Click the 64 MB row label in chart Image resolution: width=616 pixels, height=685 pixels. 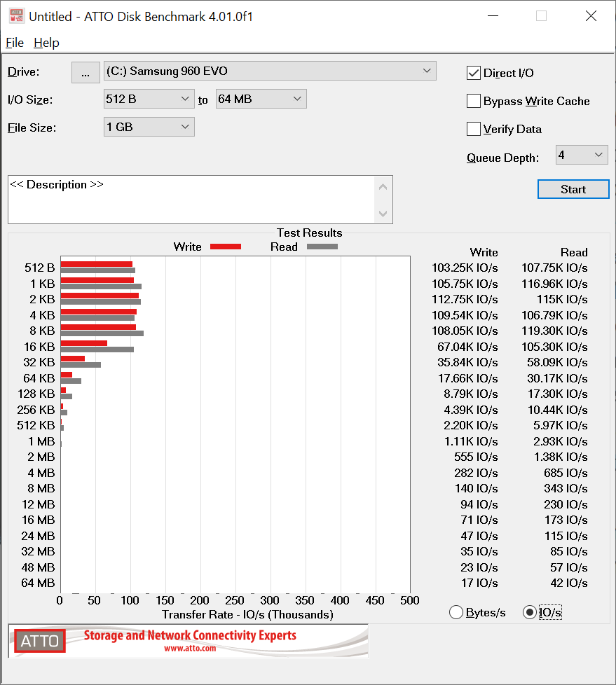38,583
